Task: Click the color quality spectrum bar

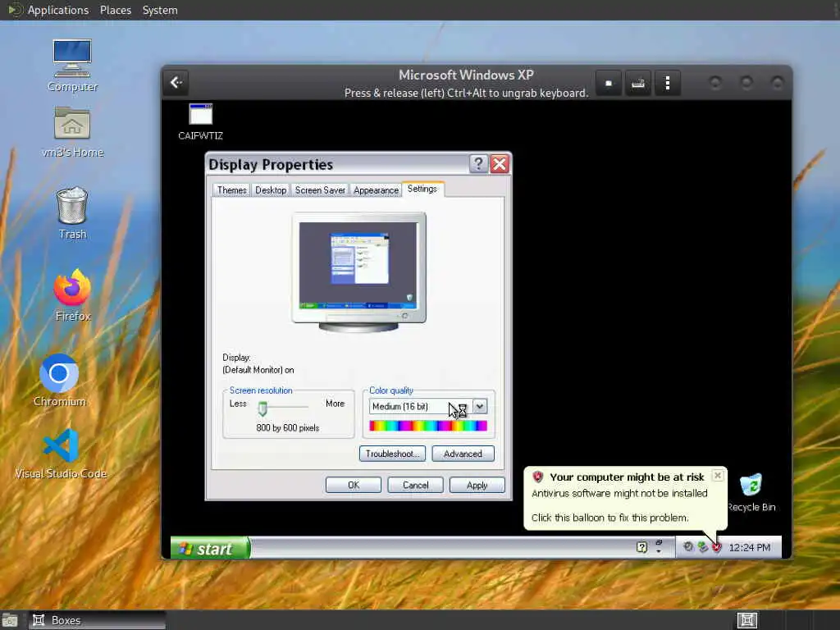Action: pos(428,426)
